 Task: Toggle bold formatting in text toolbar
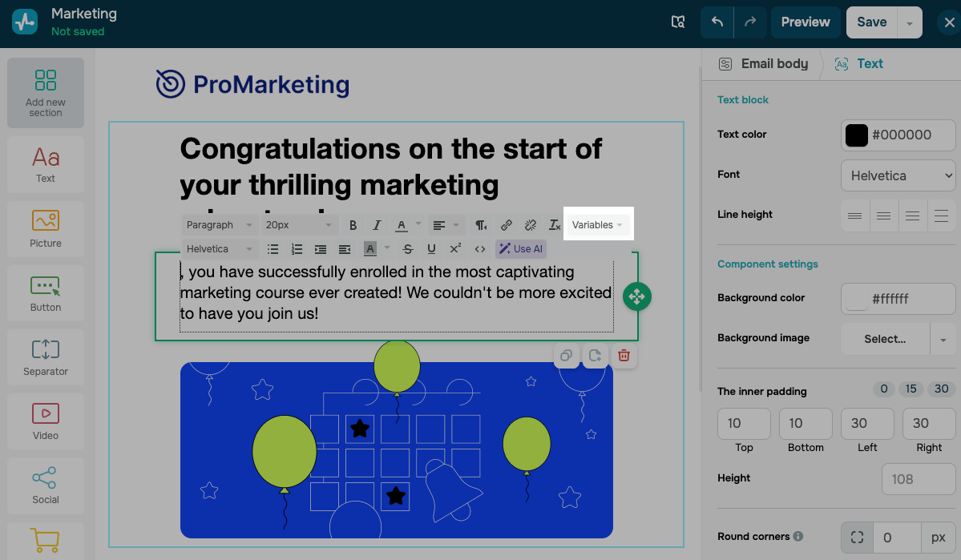[353, 225]
